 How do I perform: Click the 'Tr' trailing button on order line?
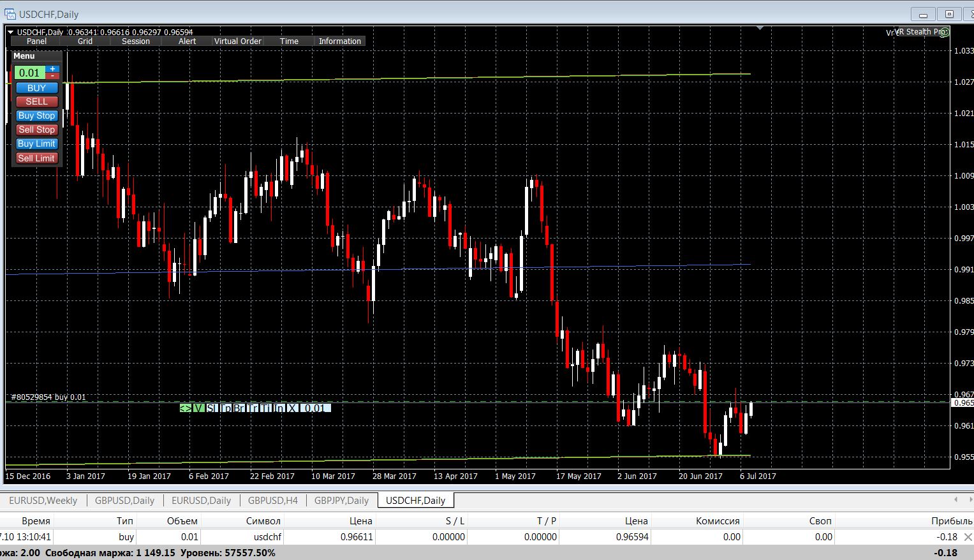tap(253, 408)
